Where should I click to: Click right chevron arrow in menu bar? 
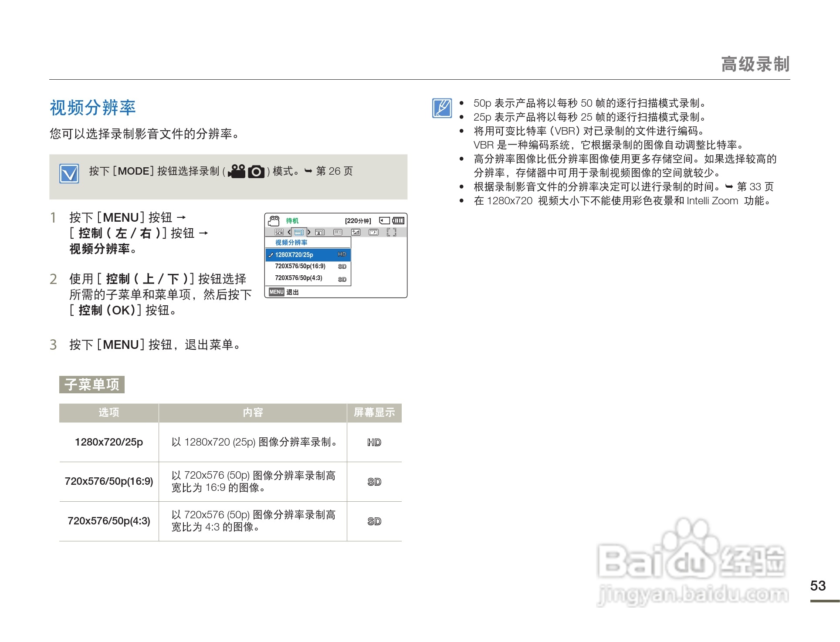[x=309, y=233]
